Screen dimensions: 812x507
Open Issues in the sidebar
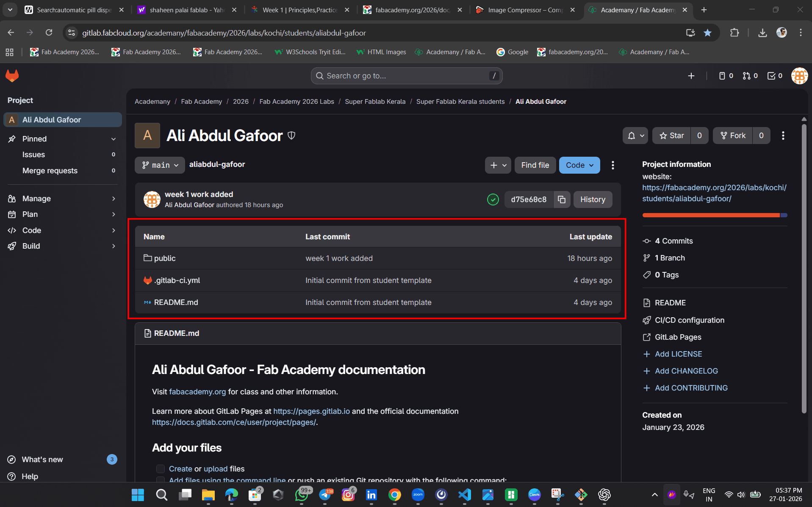[x=62, y=155]
